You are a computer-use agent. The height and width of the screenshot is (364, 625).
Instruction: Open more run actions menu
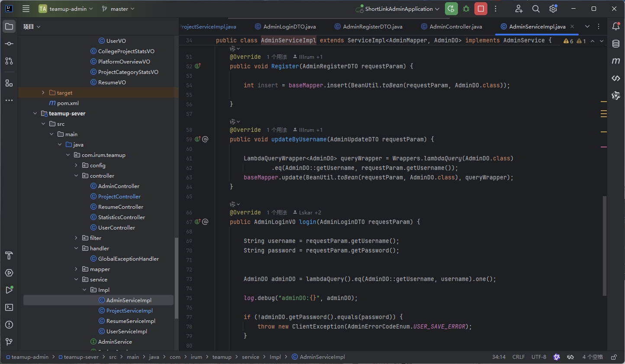[x=496, y=9]
